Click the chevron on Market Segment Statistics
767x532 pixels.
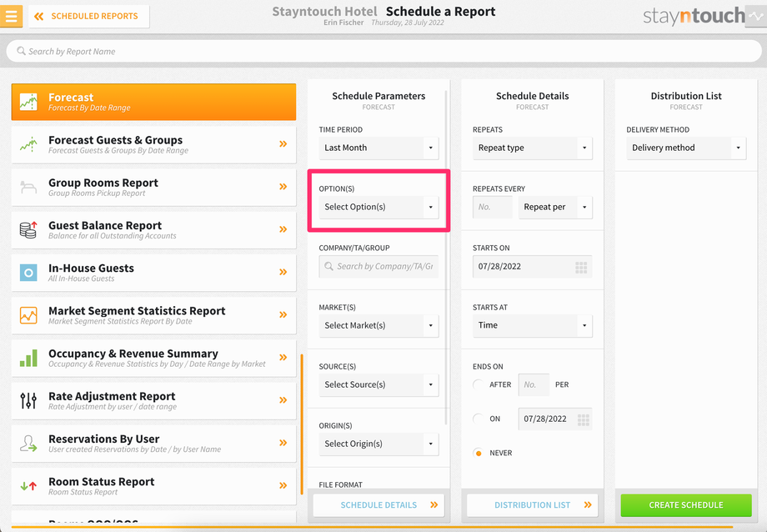[283, 314]
